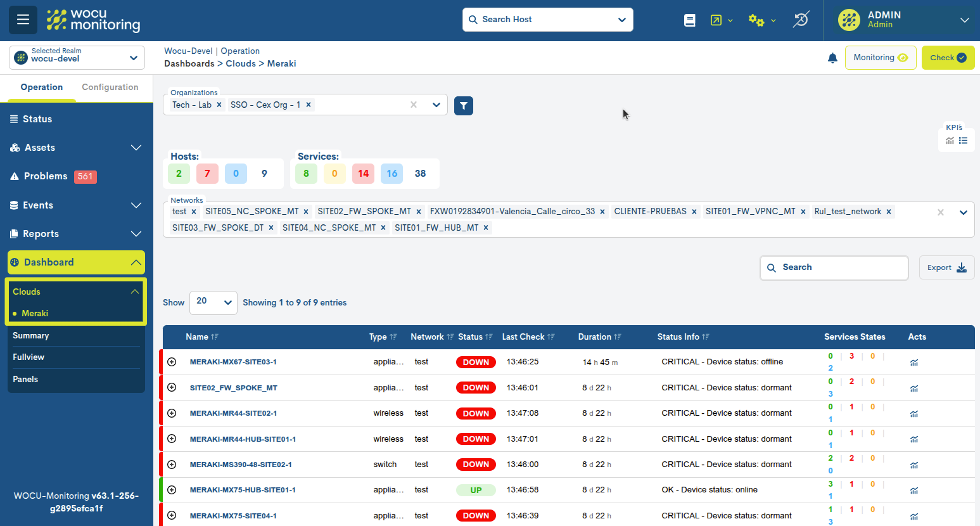980x526 pixels.
Task: Expand row details for MERAKI-MX67-SITE03-1
Action: (172, 362)
